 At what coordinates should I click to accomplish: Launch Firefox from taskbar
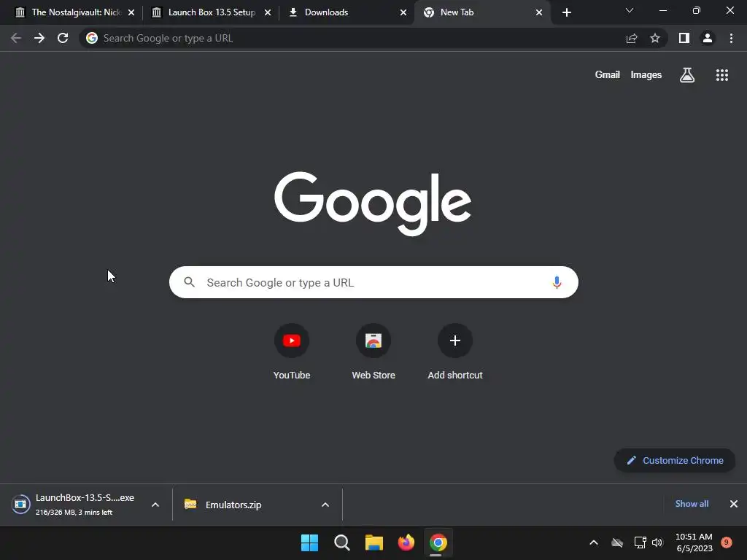click(406, 542)
